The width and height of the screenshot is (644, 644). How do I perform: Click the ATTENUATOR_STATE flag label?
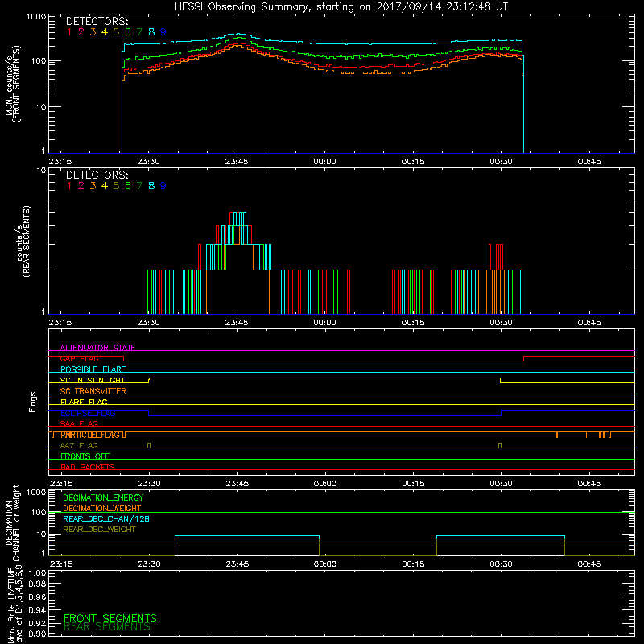pos(97,348)
